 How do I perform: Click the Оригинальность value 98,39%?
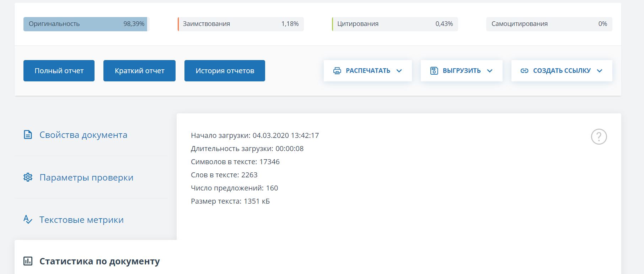click(x=134, y=24)
